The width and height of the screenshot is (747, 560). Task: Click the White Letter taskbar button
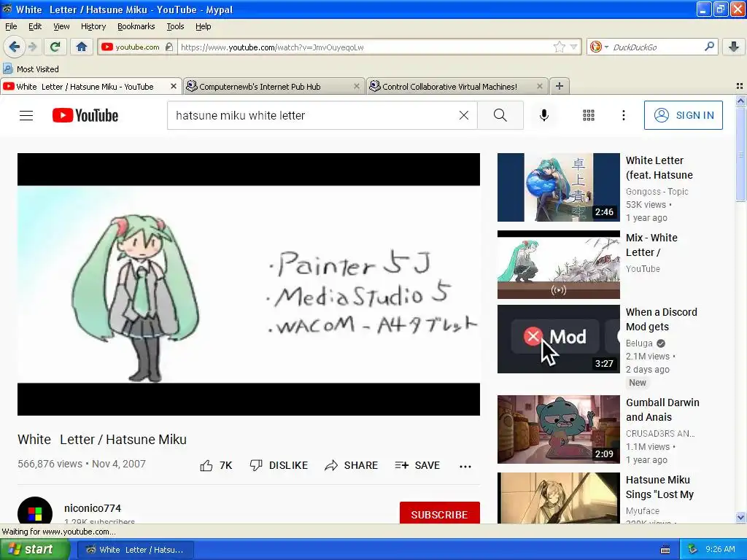coord(136,550)
